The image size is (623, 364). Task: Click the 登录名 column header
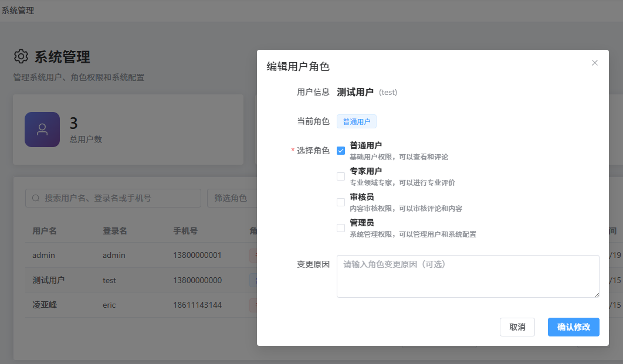tap(115, 231)
